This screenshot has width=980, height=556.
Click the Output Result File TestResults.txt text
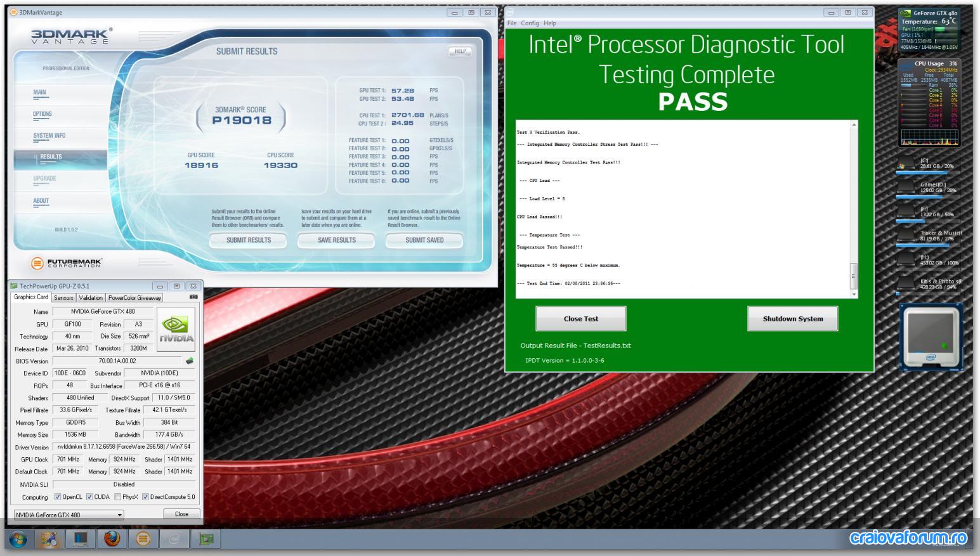[575, 346]
